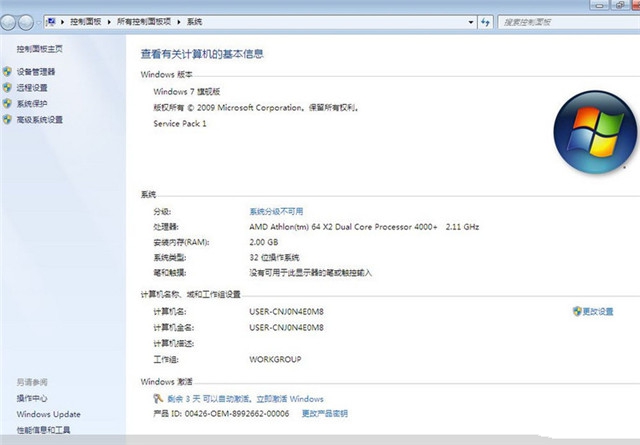Click the shield icon next to 系统保护
The width and height of the screenshot is (640, 445).
tap(8, 104)
